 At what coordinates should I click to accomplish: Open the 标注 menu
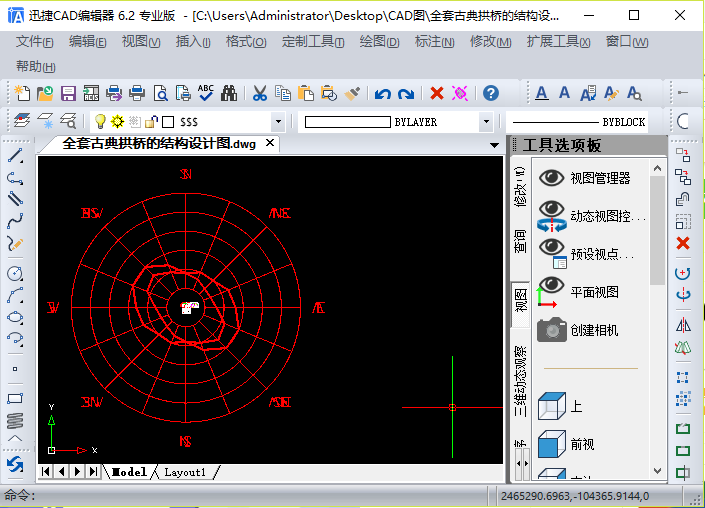point(434,42)
